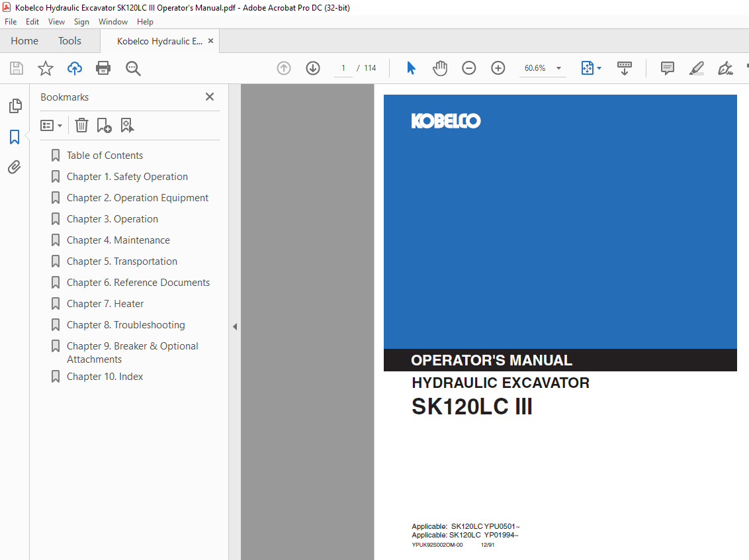Switch to the Home tab
Viewport: 749px width, 560px height.
click(x=24, y=41)
